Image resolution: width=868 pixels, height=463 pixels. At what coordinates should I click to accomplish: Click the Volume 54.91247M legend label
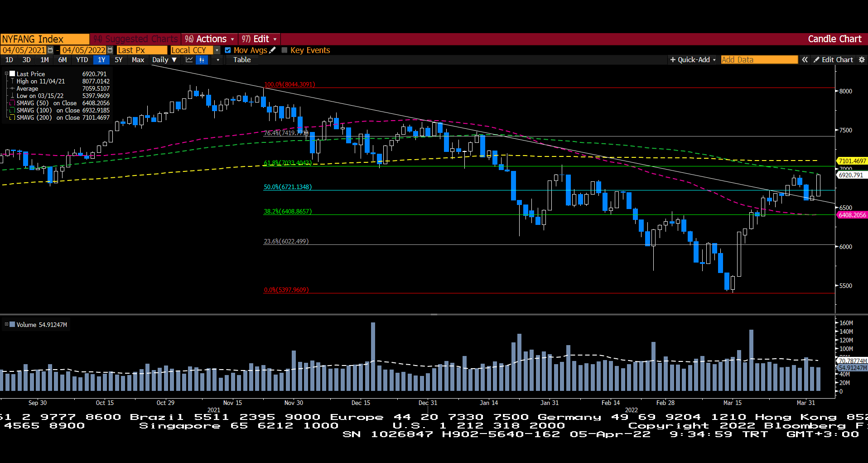point(42,325)
